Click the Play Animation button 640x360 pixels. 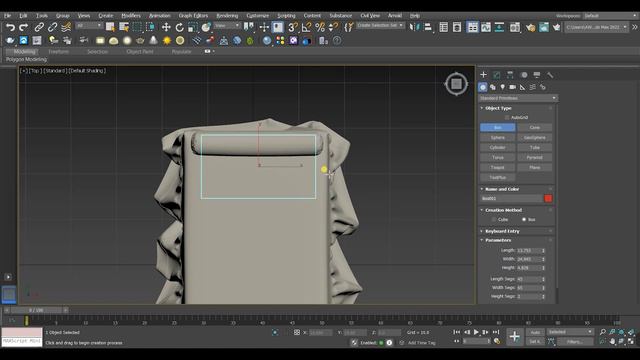point(476,332)
